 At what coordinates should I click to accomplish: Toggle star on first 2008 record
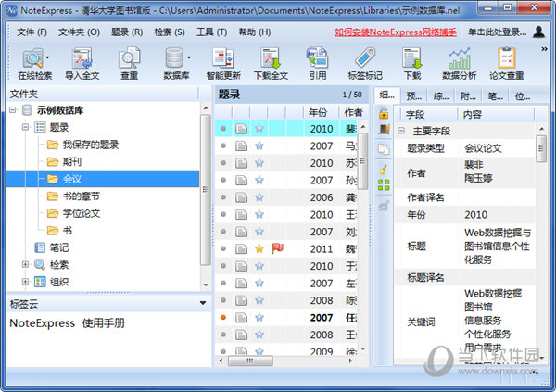[x=259, y=300]
